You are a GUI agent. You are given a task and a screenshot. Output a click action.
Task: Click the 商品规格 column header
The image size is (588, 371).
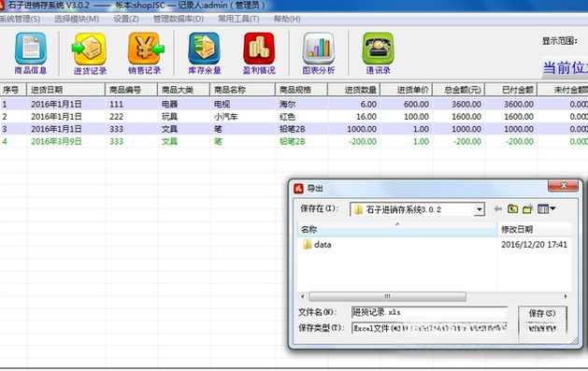302,90
